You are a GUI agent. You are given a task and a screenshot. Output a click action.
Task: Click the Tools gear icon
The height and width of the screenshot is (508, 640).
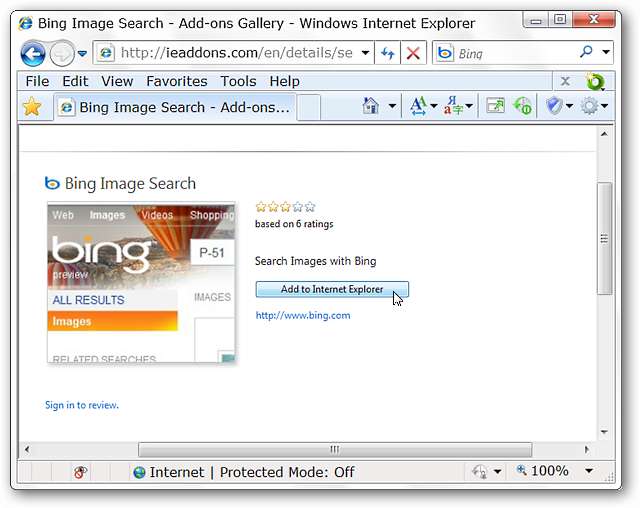pos(589,106)
